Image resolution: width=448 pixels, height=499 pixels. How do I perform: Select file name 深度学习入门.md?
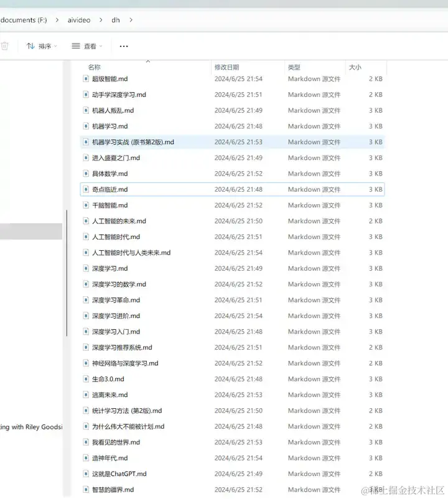tap(116, 332)
